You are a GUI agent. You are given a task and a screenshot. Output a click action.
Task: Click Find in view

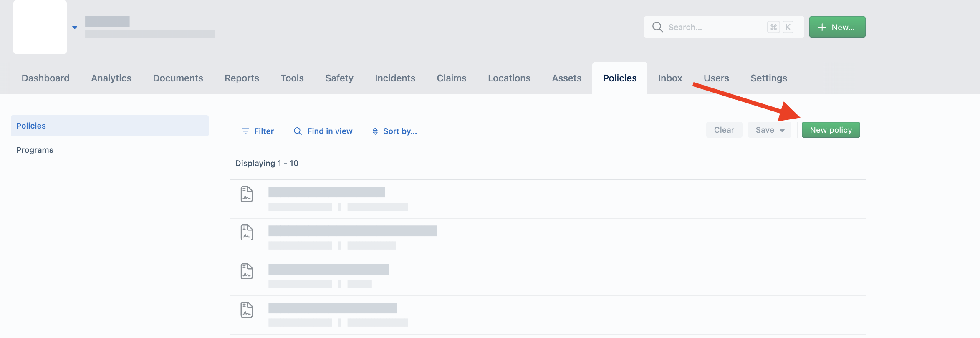(x=323, y=131)
